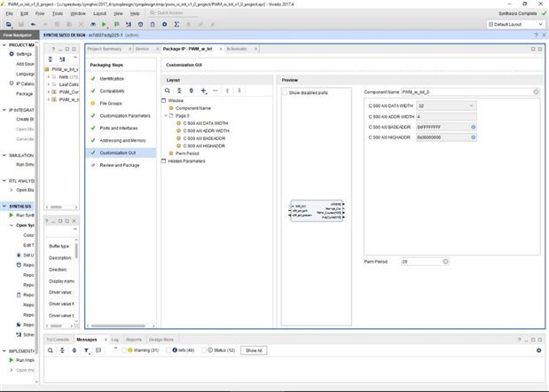Enable Show disabled ports checkbox
This screenshot has width=549, height=392.
click(285, 92)
